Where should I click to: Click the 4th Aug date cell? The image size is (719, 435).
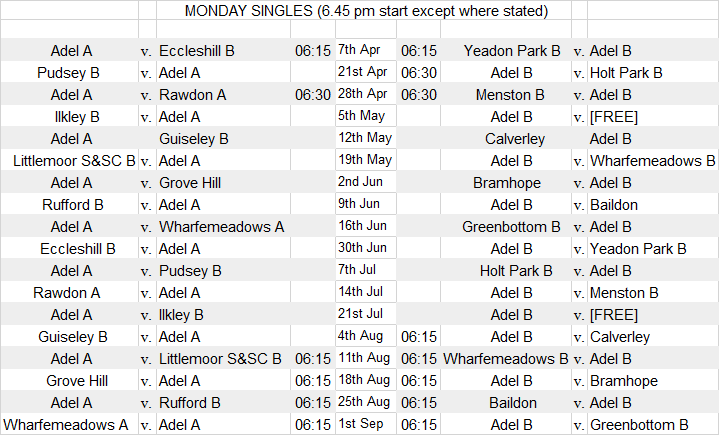tap(365, 337)
